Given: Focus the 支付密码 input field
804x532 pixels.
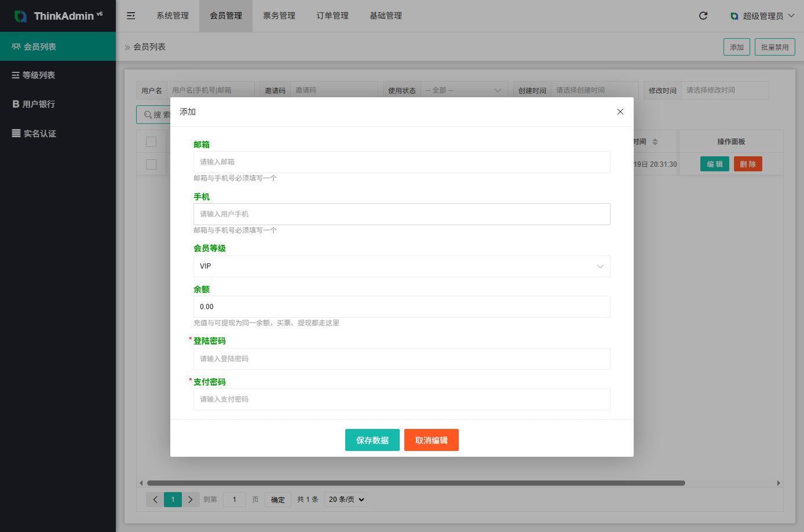Looking at the screenshot, I should (402, 399).
